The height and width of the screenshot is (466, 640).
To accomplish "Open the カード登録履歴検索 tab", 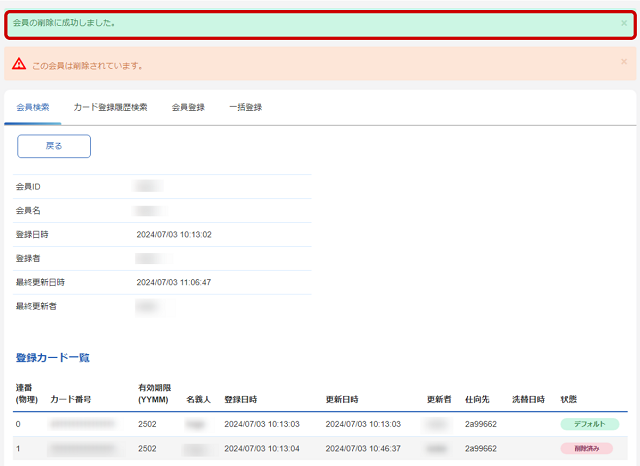I will (110, 107).
